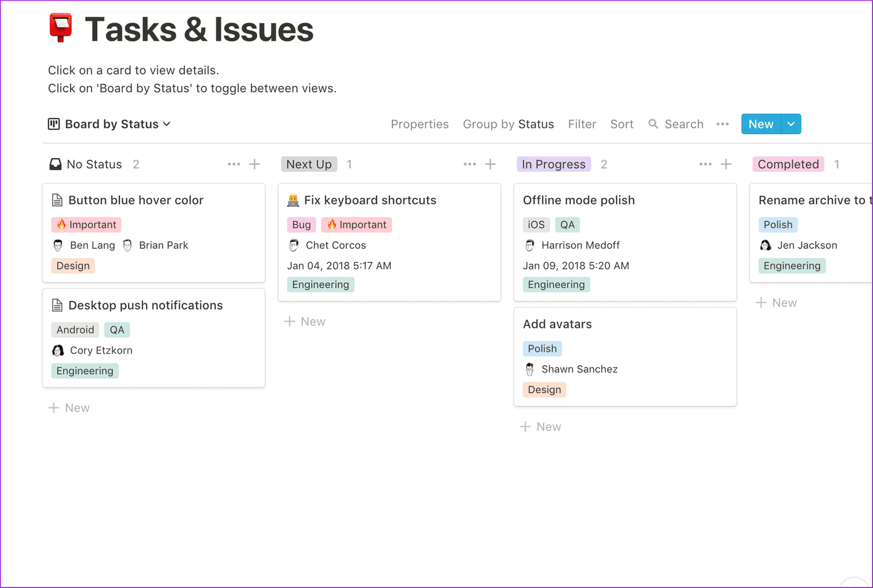The image size is (873, 588).
Task: Click the Important tag on Fix keyboard shortcuts
Action: tap(357, 224)
